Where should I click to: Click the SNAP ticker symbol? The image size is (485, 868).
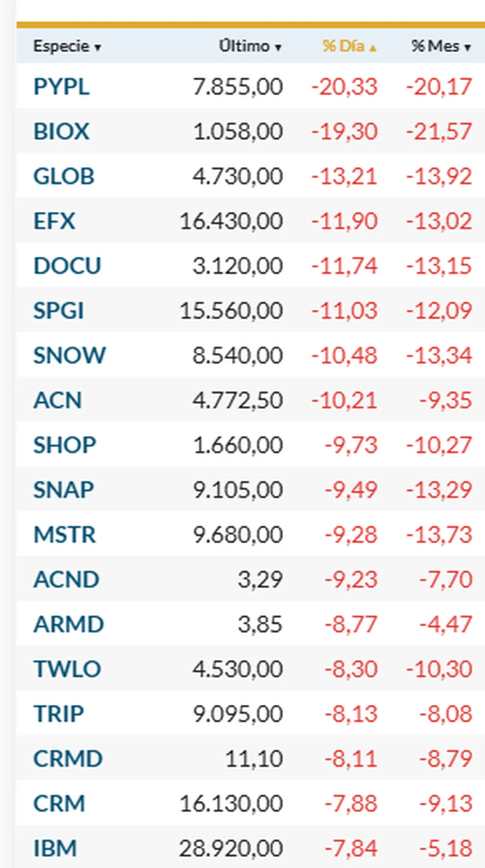pos(63,490)
